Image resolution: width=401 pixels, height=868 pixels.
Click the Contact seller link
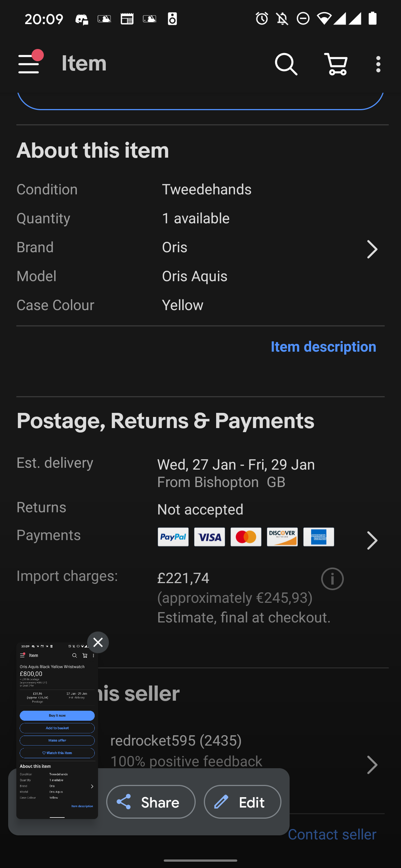tap(332, 834)
